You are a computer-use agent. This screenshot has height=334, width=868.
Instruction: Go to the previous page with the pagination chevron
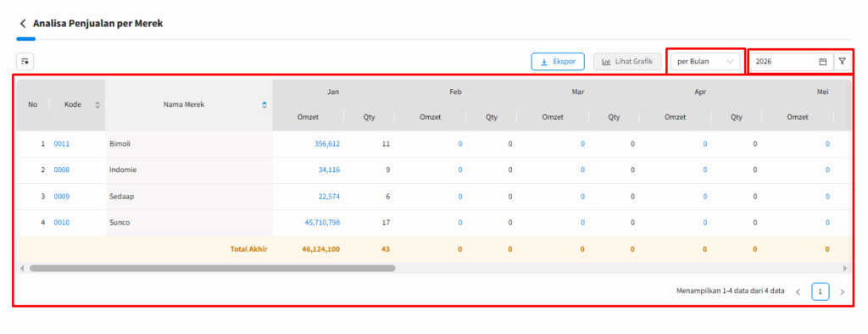[798, 292]
